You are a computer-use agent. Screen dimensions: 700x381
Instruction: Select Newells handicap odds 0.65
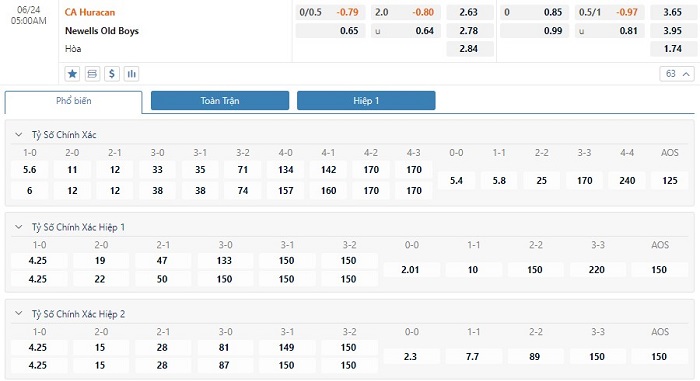pyautogui.click(x=330, y=31)
